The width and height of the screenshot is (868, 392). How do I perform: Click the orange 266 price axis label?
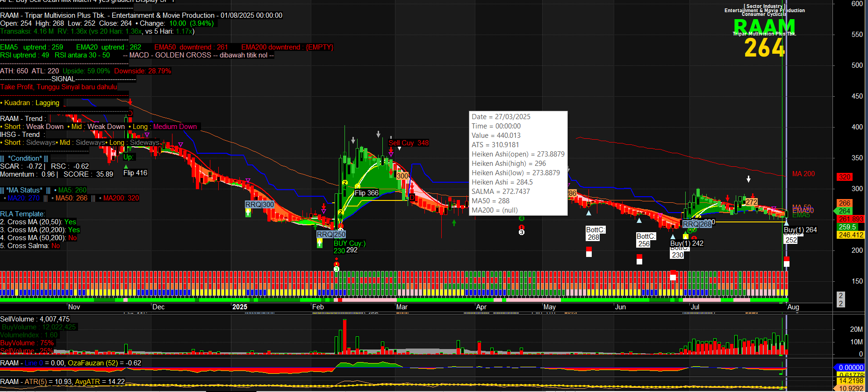(845, 203)
